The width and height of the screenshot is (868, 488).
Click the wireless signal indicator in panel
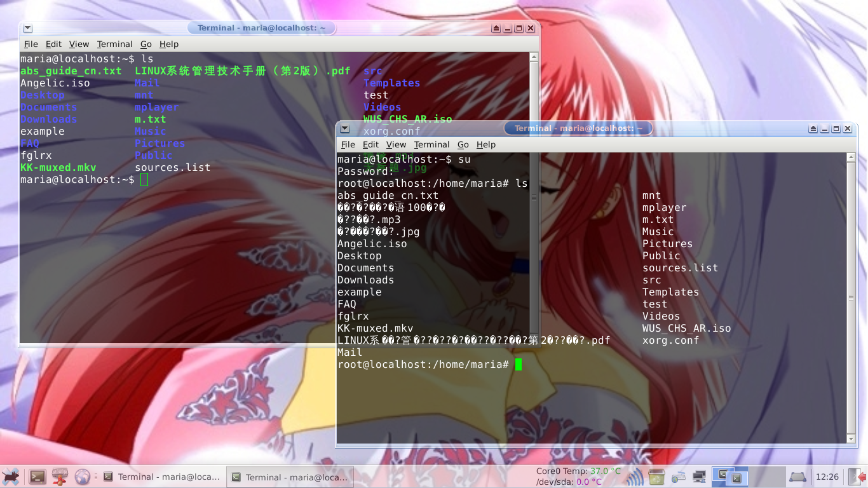coord(634,476)
